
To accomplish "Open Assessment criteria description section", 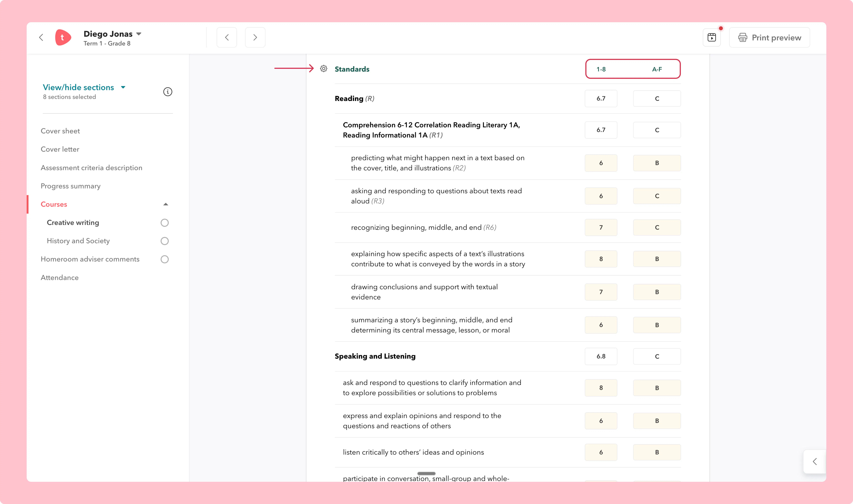I will (91, 167).
